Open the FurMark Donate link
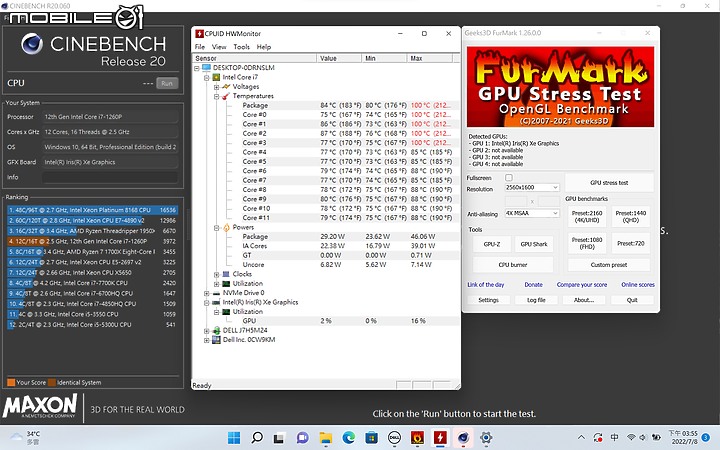This screenshot has height=450, width=720. 534,285
